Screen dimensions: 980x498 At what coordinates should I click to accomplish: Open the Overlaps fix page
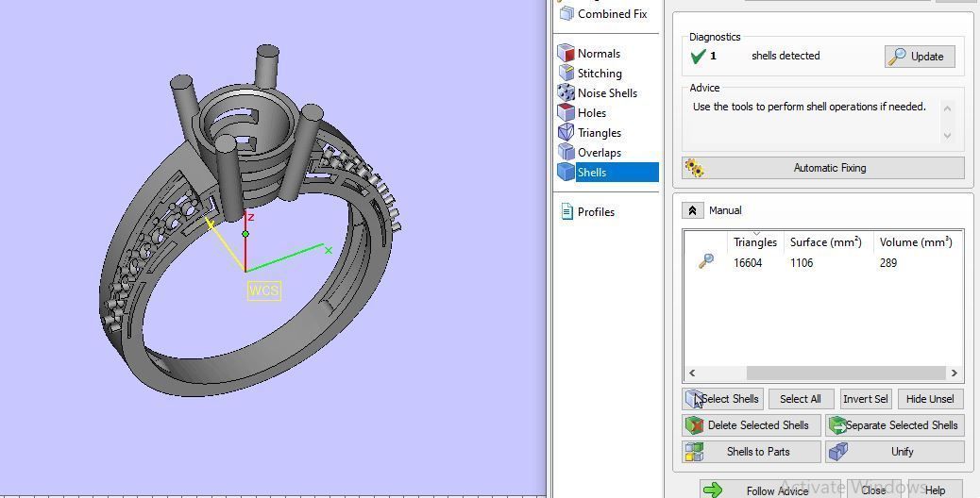(x=590, y=152)
